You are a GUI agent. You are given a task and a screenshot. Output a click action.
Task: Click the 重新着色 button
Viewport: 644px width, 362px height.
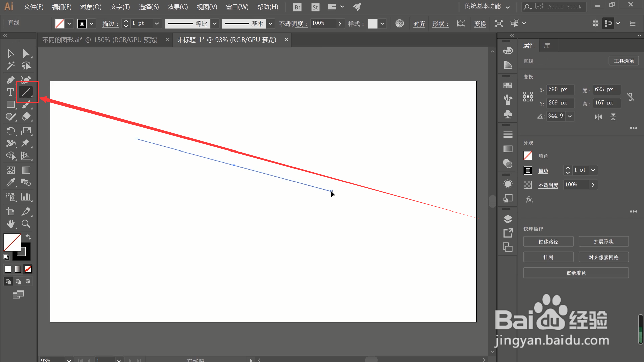[576, 273]
